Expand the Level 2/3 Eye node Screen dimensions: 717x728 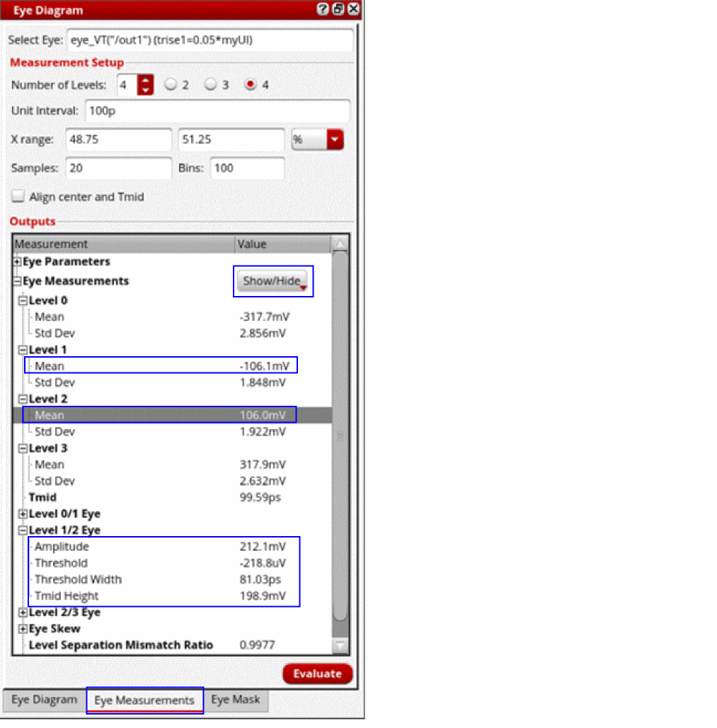point(22,613)
